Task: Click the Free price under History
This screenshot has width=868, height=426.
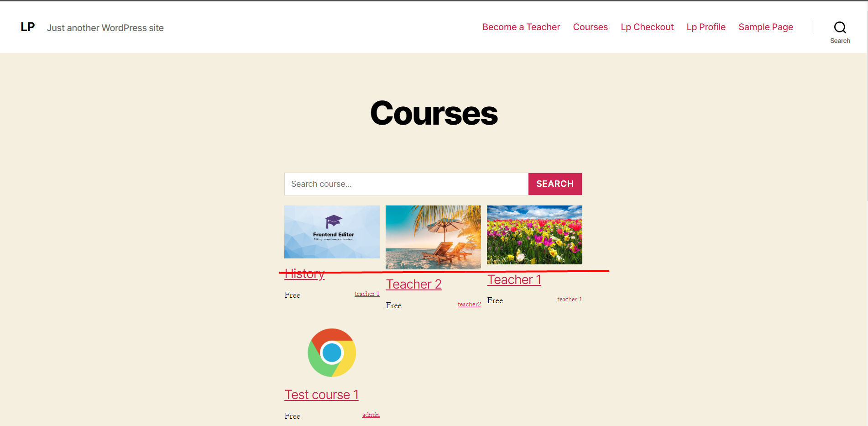Action: pos(292,295)
